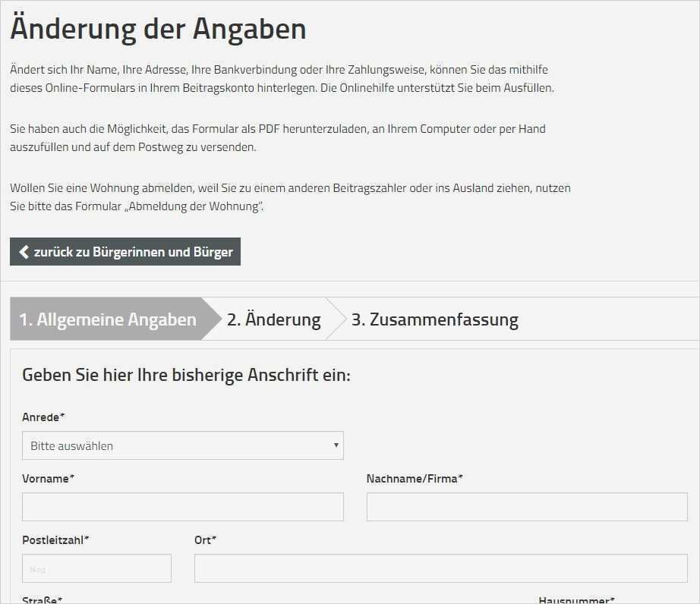Click the heading "Änderung der Angaben"
Screen dimensions: 700x604
click(x=157, y=29)
